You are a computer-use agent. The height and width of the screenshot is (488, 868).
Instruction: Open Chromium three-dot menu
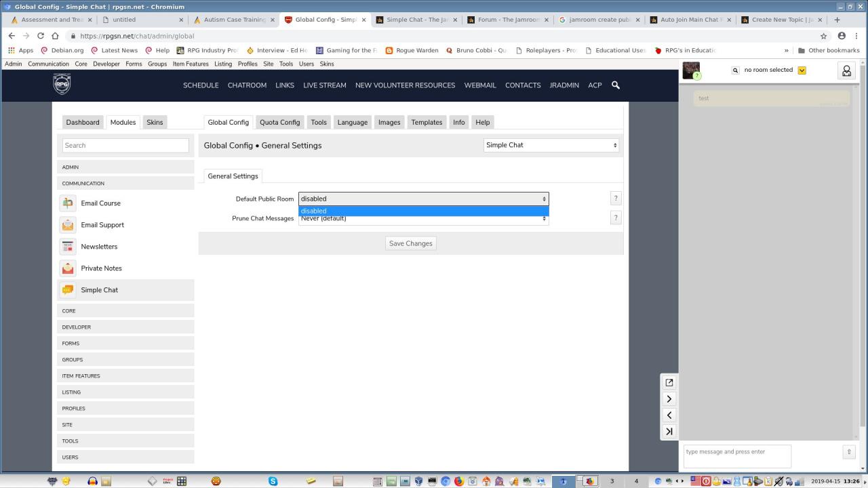coord(857,36)
